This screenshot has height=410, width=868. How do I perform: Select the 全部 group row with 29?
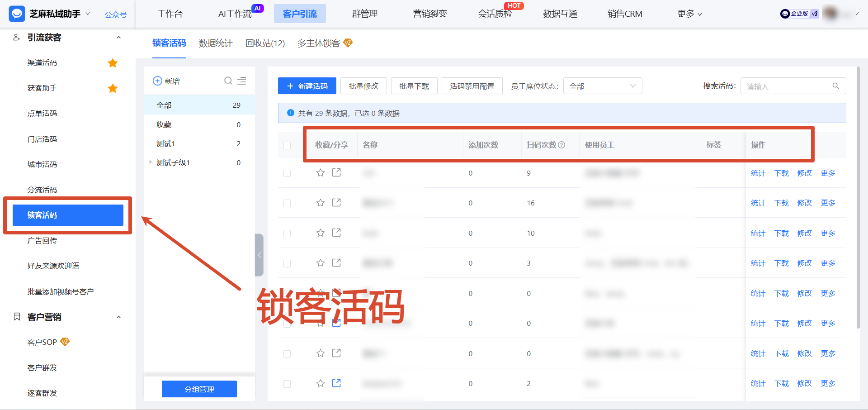click(199, 105)
